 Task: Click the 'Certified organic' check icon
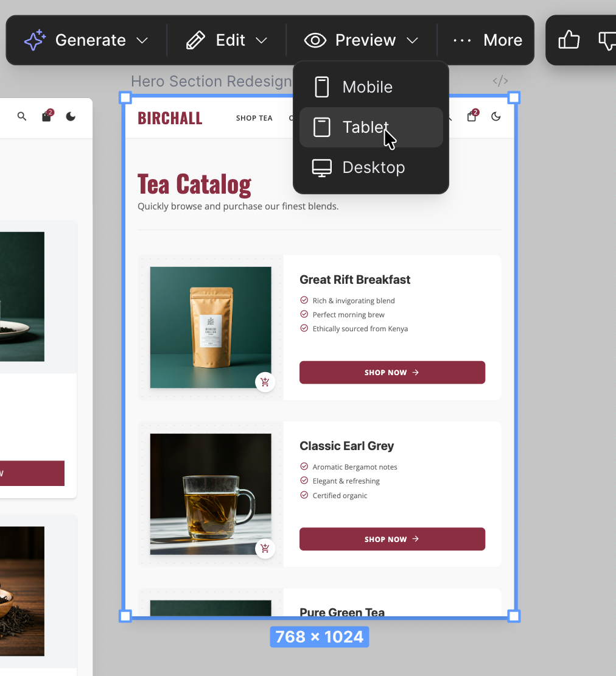click(304, 495)
